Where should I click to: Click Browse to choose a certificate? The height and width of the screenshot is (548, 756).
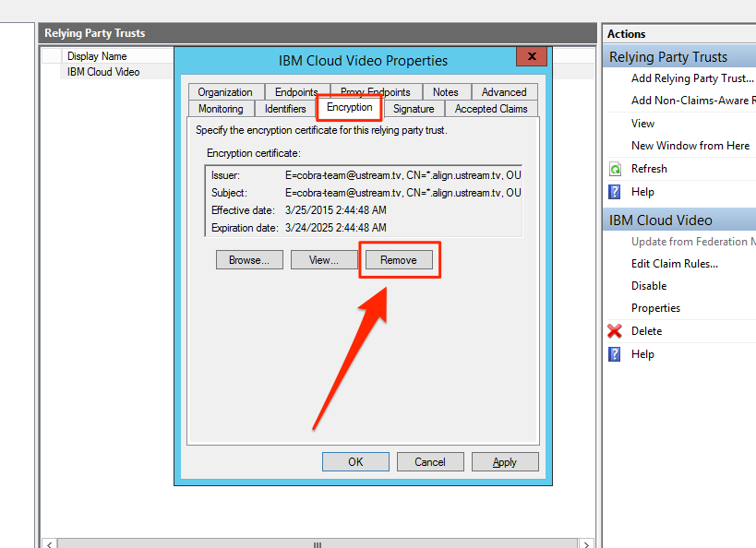pyautogui.click(x=249, y=260)
